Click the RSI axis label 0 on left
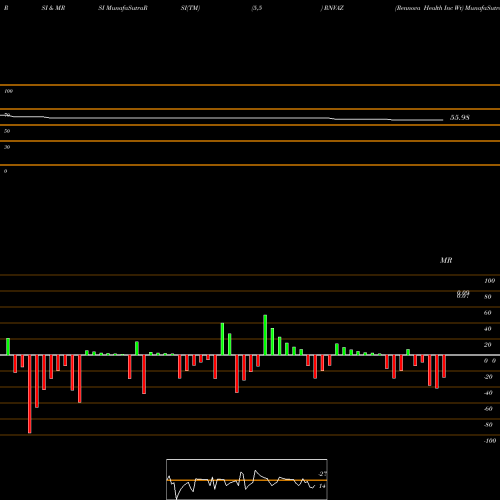Screen dimensions: 500x500 pos(5,171)
